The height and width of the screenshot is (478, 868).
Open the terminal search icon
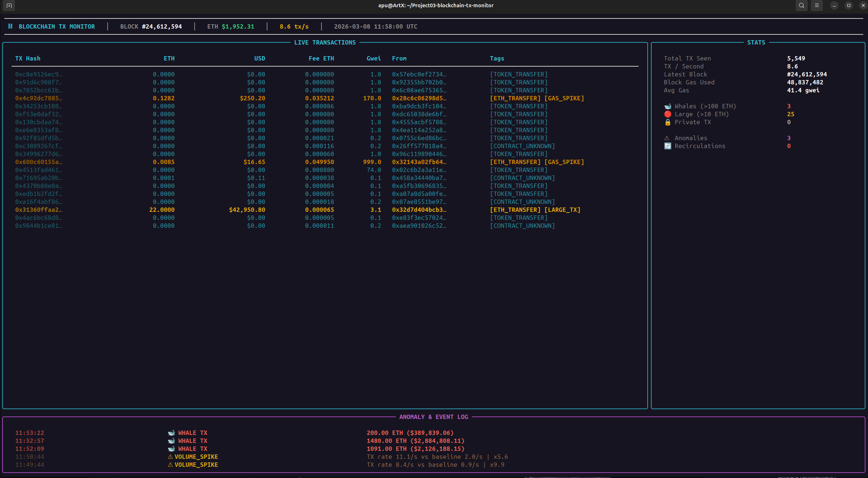point(801,5)
